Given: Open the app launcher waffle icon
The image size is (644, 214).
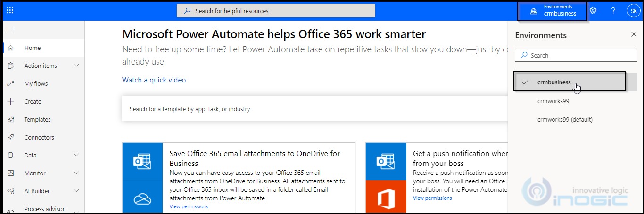Looking at the screenshot, I should click(10, 10).
